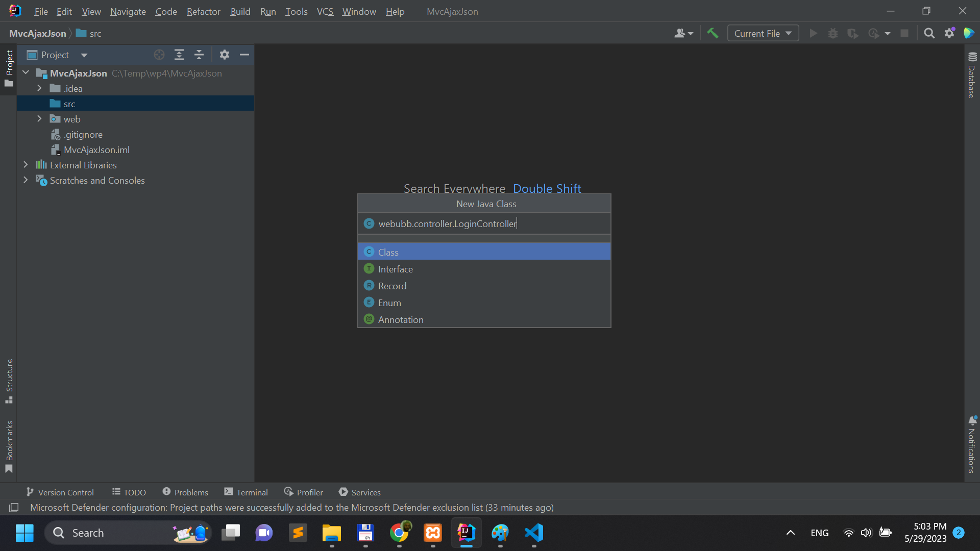Open the Services tool window

tap(360, 492)
